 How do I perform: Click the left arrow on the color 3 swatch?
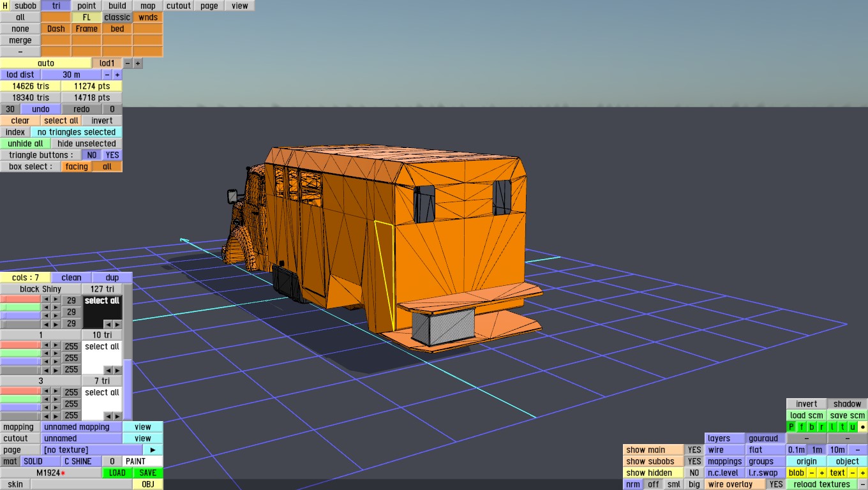pos(108,416)
